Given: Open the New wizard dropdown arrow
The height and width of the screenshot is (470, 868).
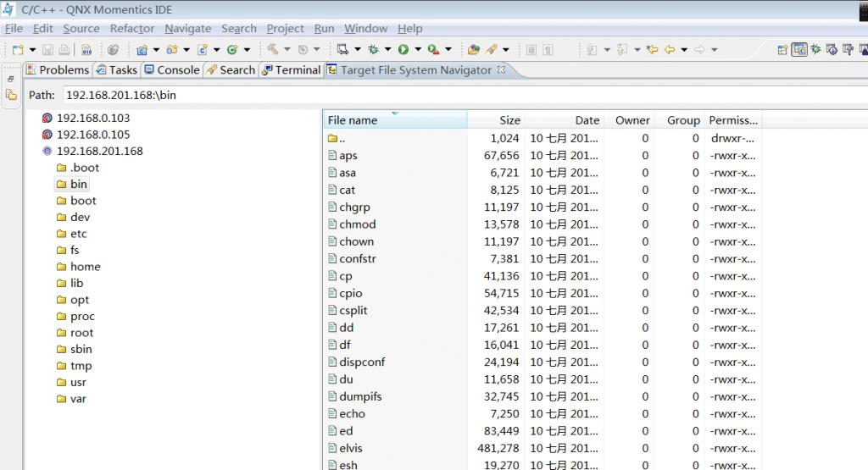Looking at the screenshot, I should (x=32, y=50).
